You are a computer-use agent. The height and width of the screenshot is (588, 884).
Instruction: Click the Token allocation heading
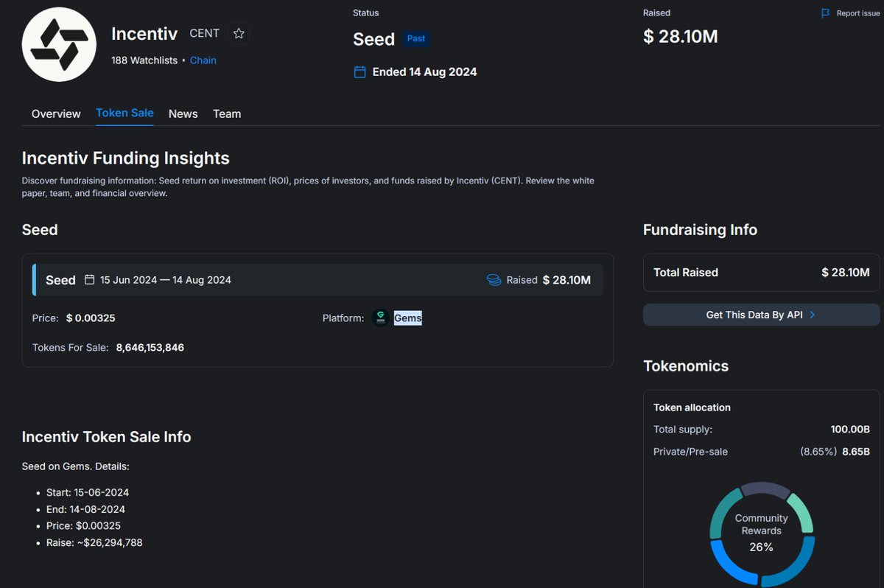click(692, 407)
